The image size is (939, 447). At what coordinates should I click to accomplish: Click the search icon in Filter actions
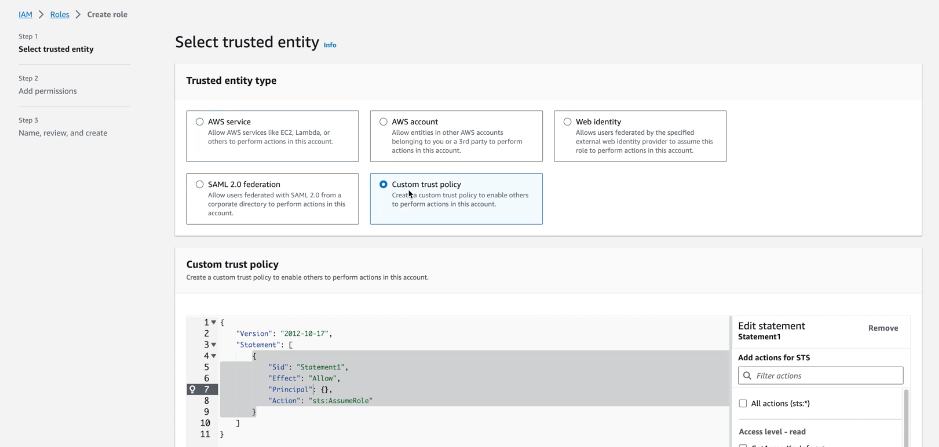(x=747, y=376)
